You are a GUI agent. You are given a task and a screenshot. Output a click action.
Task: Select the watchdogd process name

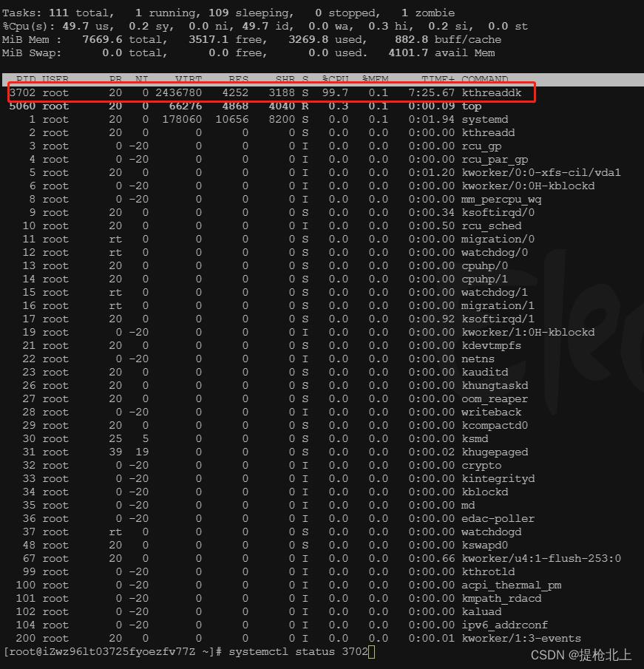(x=491, y=532)
